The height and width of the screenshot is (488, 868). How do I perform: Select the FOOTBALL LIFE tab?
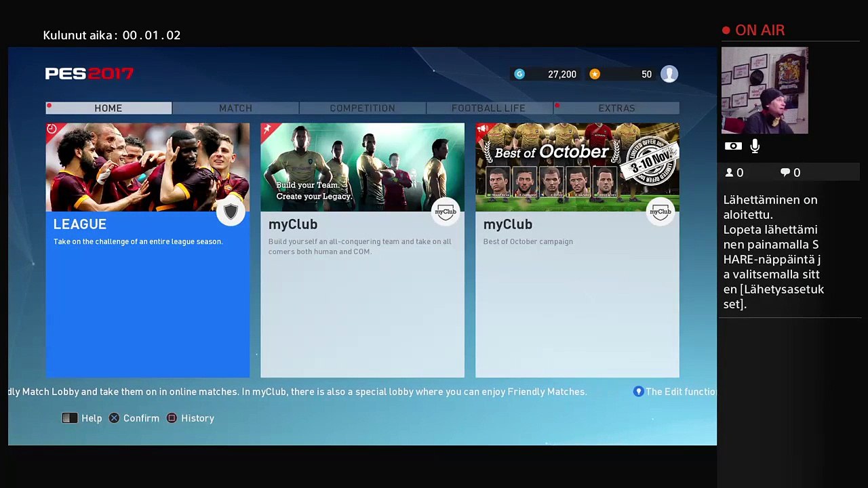coord(488,108)
